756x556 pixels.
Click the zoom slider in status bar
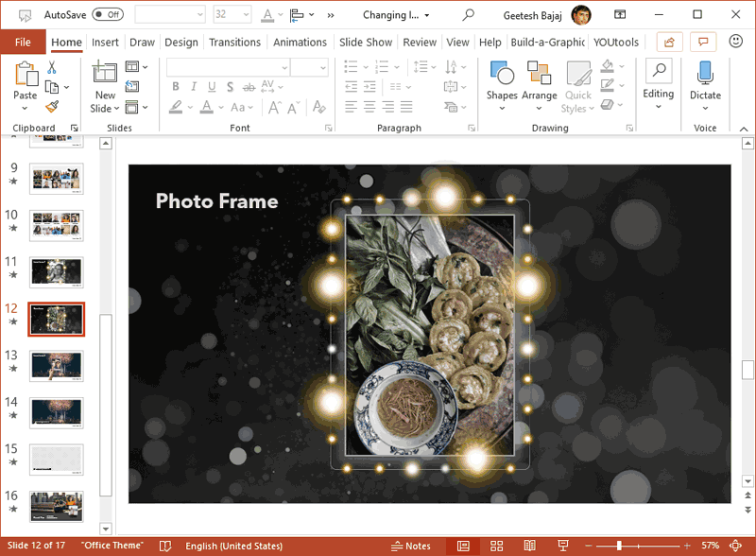[x=619, y=546]
